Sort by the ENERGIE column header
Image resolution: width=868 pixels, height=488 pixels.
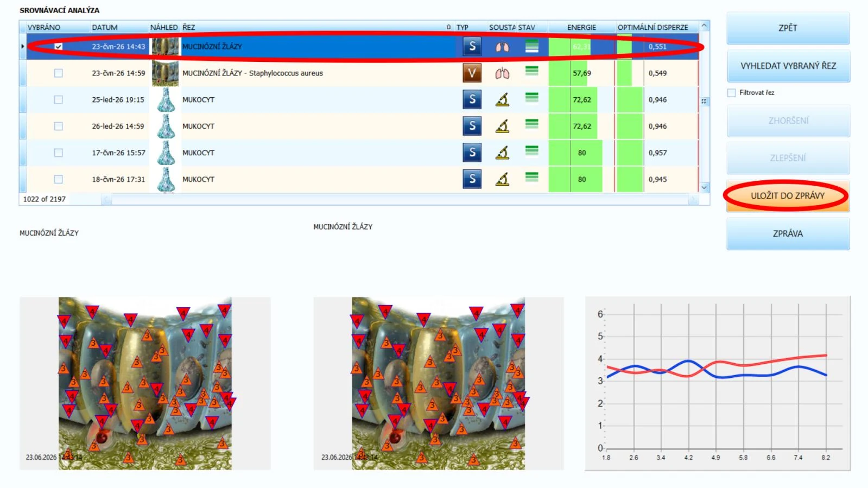[581, 27]
